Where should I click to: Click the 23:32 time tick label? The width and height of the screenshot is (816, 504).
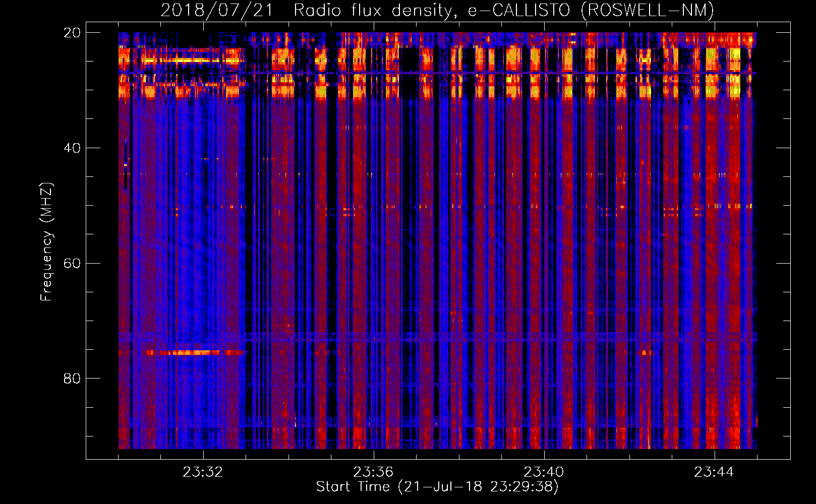click(203, 472)
